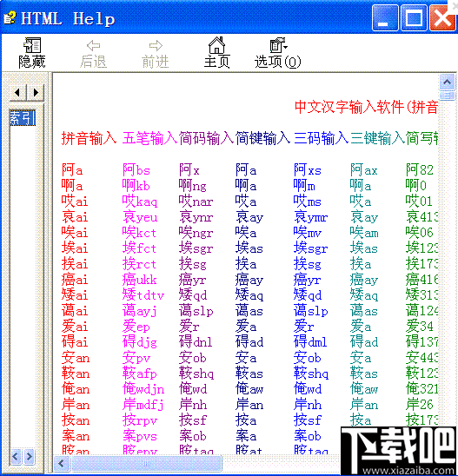Click the entry 鞍afp
The image size is (458, 476).
[x=139, y=374]
